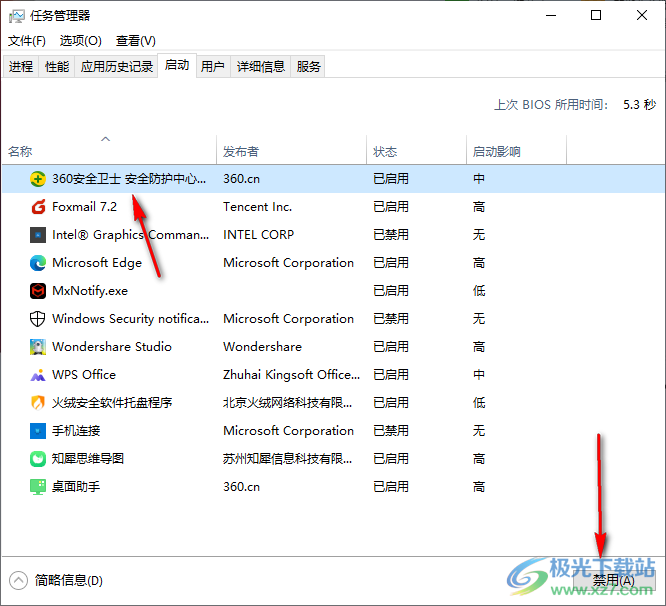Click 已禁用 status in Intel Graphics row
Screen dimensions: 666x606
click(391, 235)
